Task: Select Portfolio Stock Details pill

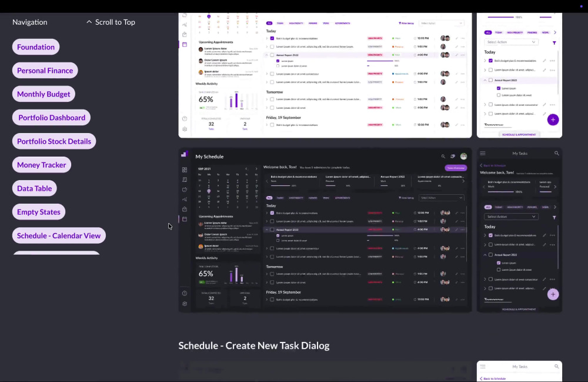Action: point(54,141)
